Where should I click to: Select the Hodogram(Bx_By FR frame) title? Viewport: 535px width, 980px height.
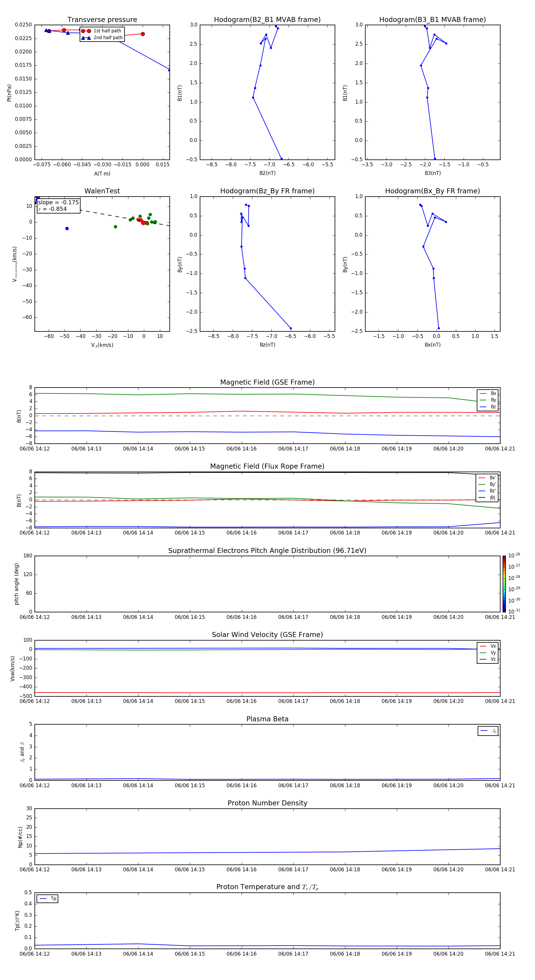click(x=432, y=191)
